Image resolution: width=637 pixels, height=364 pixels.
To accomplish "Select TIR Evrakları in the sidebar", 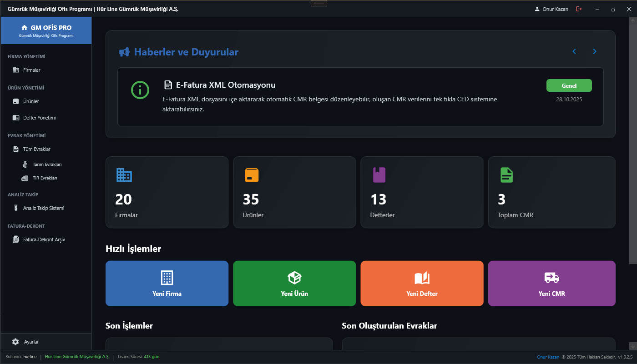I will tap(45, 178).
